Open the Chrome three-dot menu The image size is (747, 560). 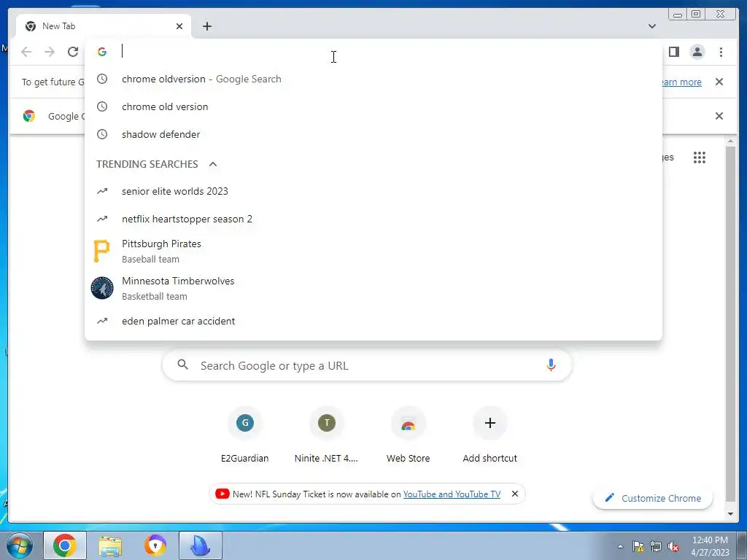pyautogui.click(x=721, y=52)
